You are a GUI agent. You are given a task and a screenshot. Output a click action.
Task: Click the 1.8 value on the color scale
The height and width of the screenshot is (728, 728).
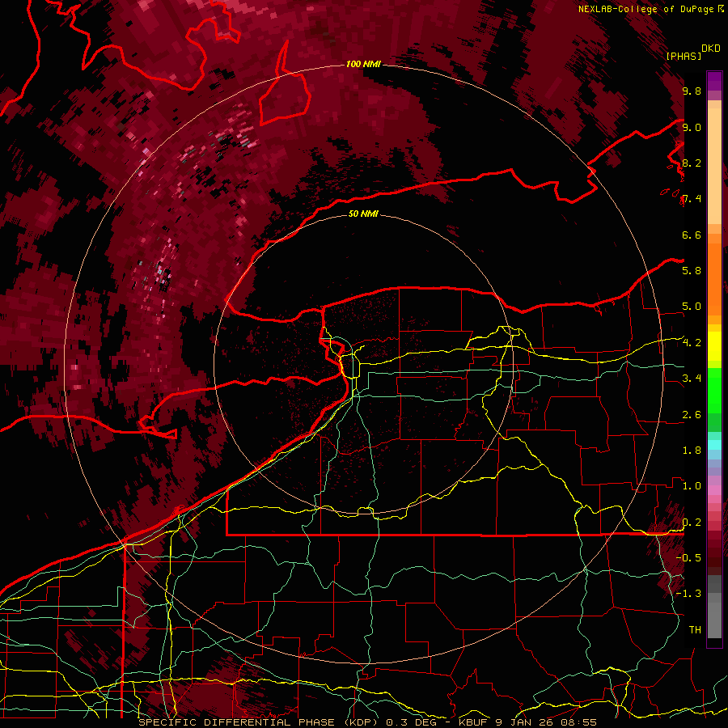(692, 451)
